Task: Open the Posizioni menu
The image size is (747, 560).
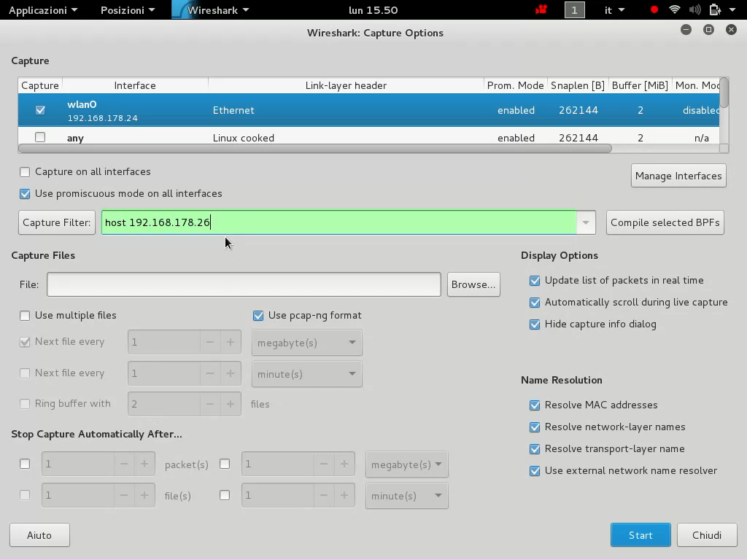Action: [127, 10]
